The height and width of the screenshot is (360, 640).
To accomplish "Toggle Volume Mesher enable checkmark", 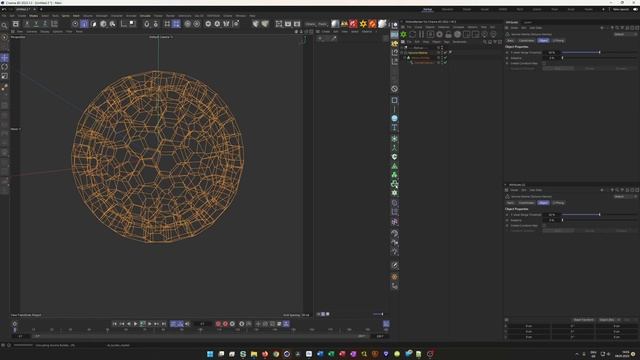I will (445, 53).
